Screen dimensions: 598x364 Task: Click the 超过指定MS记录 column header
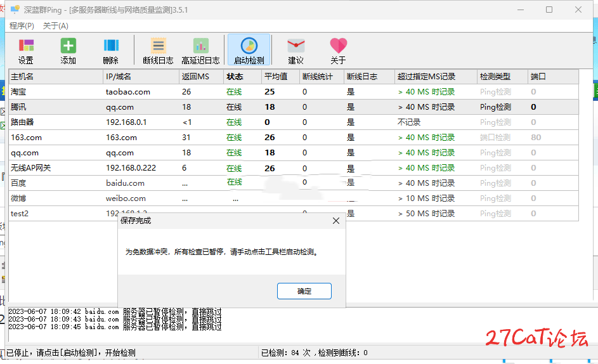pos(436,77)
